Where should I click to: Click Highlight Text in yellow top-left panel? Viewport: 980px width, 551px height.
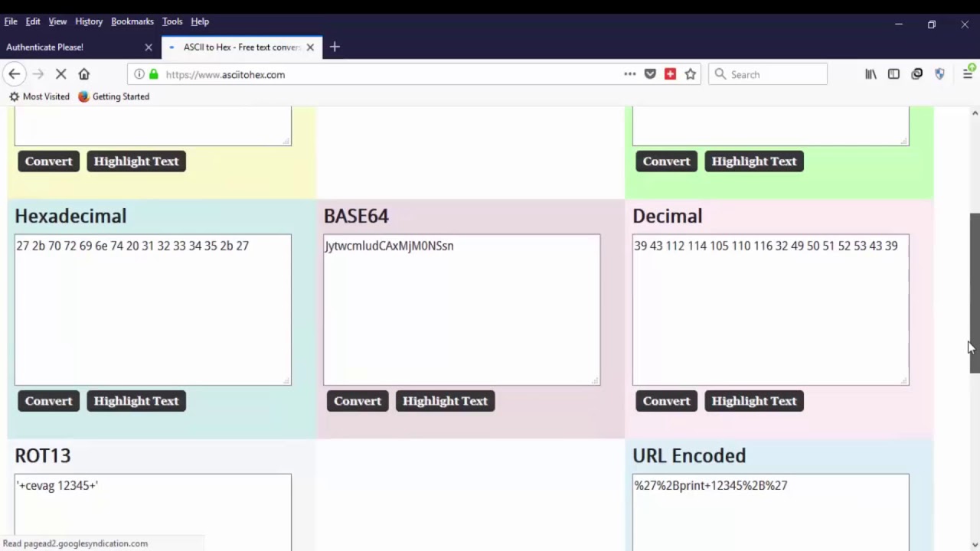pyautogui.click(x=136, y=161)
